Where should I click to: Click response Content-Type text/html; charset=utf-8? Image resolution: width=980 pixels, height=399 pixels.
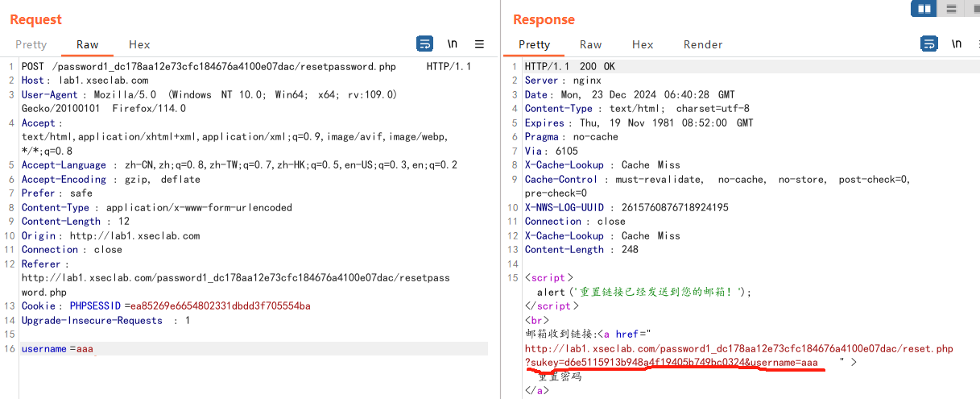[637, 109]
